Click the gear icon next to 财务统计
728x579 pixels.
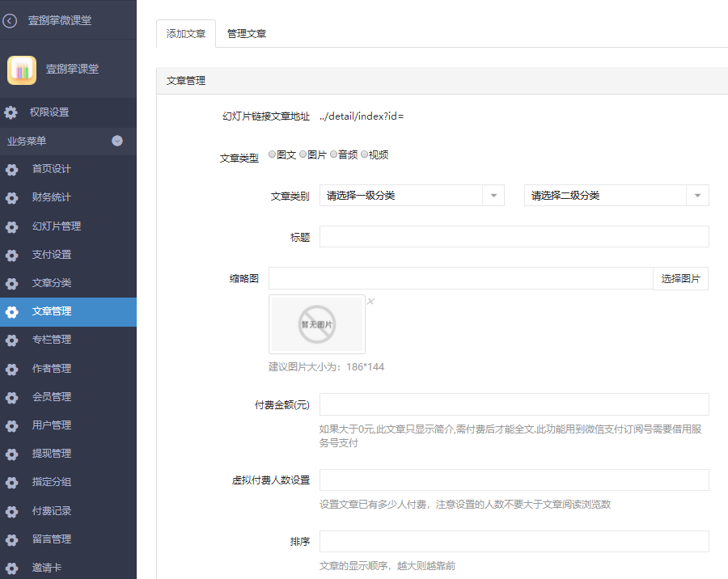(11, 198)
